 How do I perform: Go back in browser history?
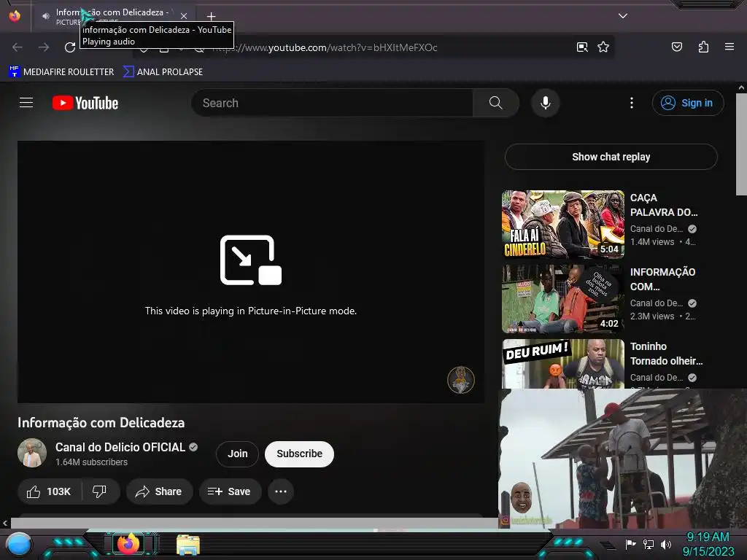[18, 47]
